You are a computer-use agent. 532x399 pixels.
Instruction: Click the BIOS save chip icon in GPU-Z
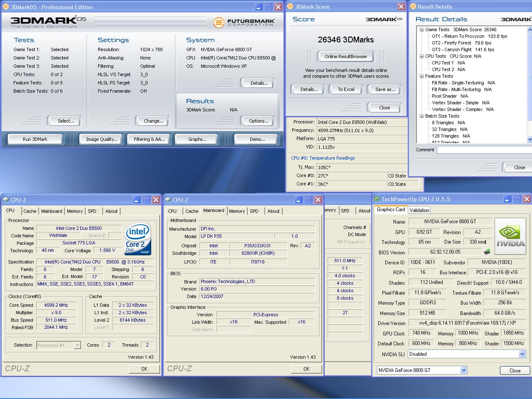pos(487,252)
